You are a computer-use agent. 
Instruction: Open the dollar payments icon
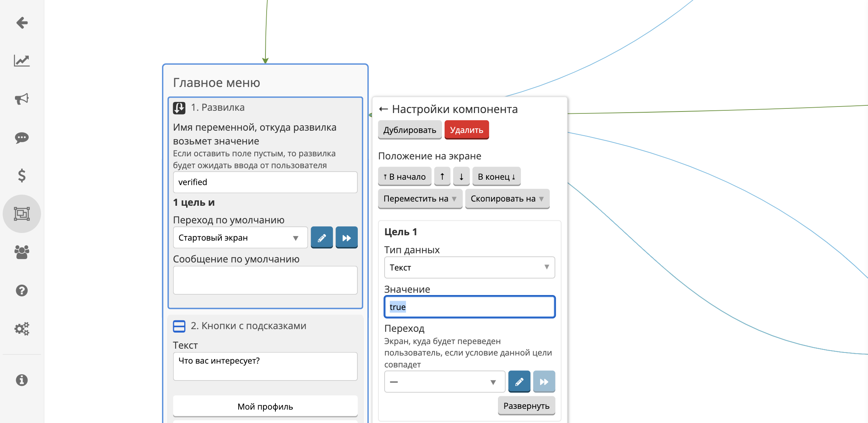pyautogui.click(x=22, y=175)
